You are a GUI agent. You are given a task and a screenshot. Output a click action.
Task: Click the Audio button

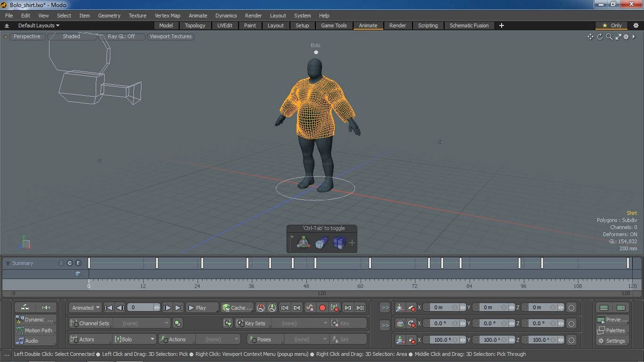click(x=35, y=341)
